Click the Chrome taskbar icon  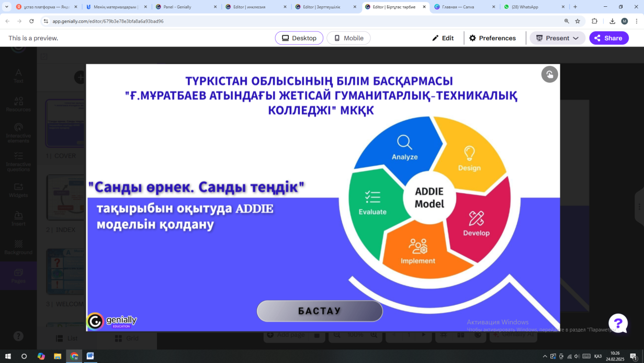74,356
